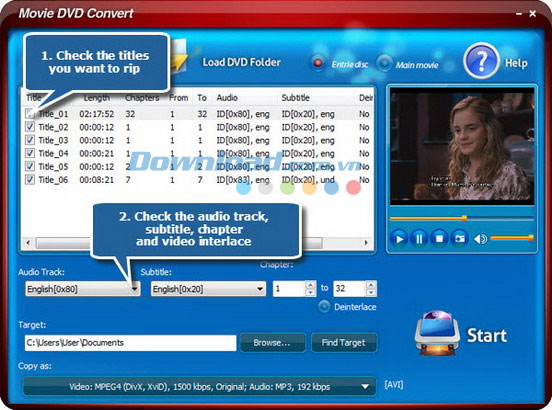Uncheck the Title_02 checkbox

pyautogui.click(x=30, y=127)
